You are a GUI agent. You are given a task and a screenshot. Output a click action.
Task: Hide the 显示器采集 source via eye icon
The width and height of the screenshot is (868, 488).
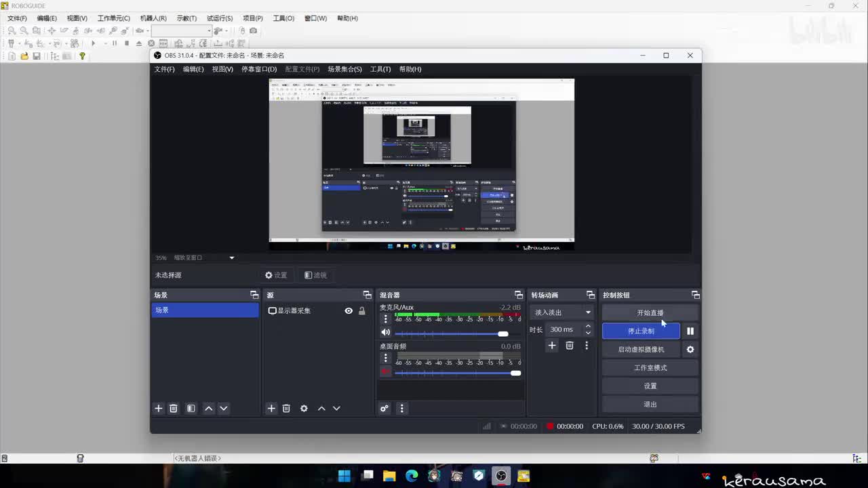tap(349, 311)
